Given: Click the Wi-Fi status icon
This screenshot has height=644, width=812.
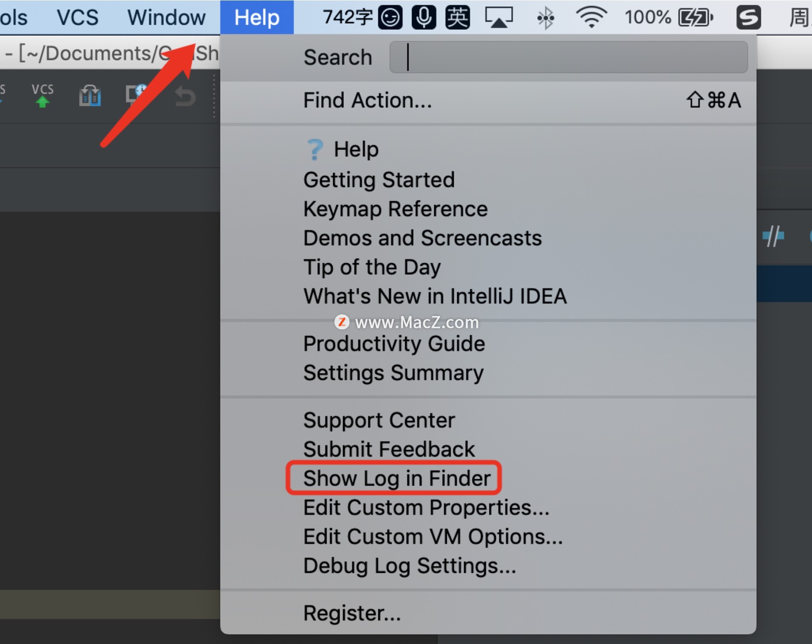Looking at the screenshot, I should pos(591,18).
